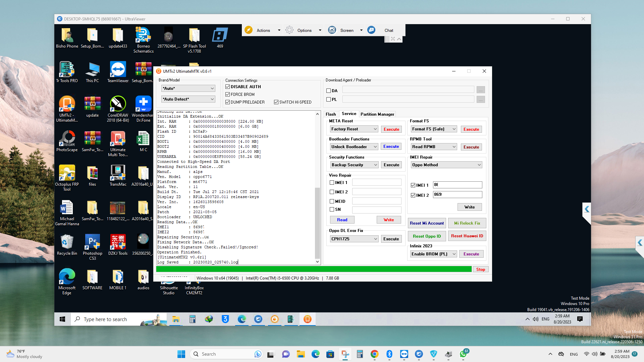644x362 pixels.
Task: Enable the PL checkbox
Action: (x=329, y=99)
